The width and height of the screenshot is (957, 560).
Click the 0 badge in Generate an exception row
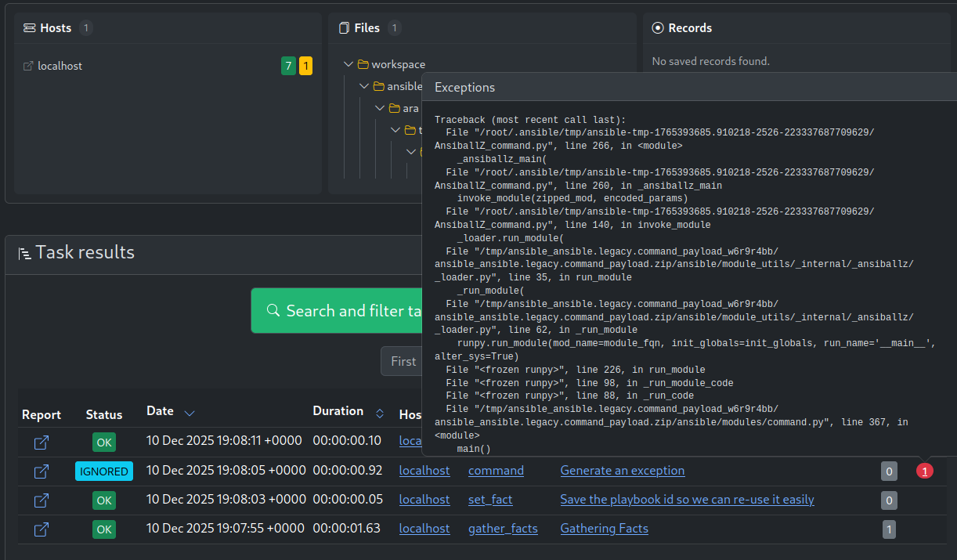coord(889,471)
